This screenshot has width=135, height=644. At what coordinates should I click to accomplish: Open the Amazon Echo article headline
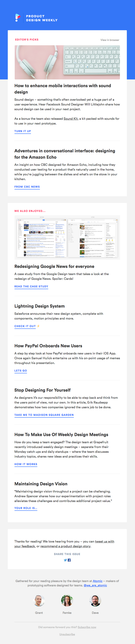point(65,154)
